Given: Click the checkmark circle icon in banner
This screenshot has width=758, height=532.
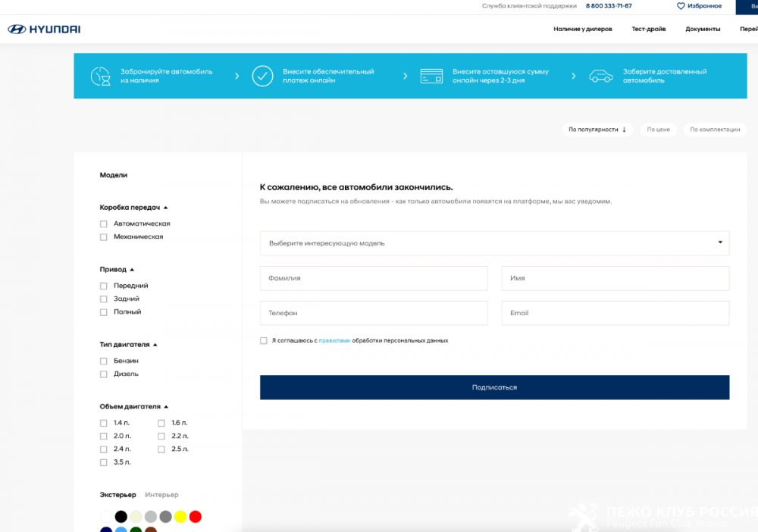Looking at the screenshot, I should (262, 76).
